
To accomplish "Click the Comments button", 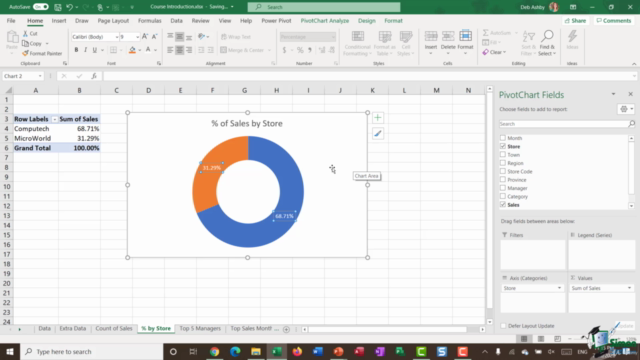I will click(613, 20).
